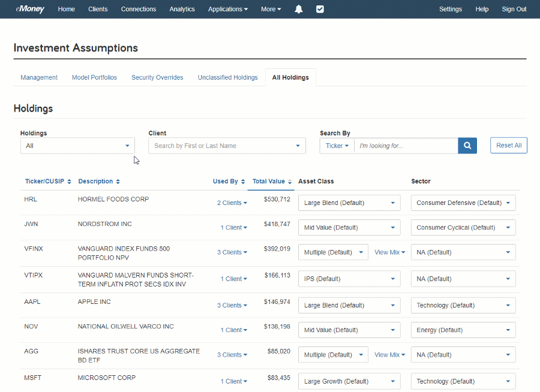
Task: Click the magnifying glass search button
Action: click(467, 146)
